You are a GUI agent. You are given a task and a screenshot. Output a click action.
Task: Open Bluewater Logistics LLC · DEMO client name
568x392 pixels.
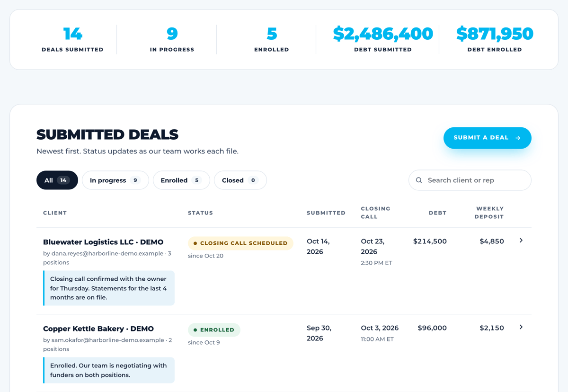[x=103, y=242]
